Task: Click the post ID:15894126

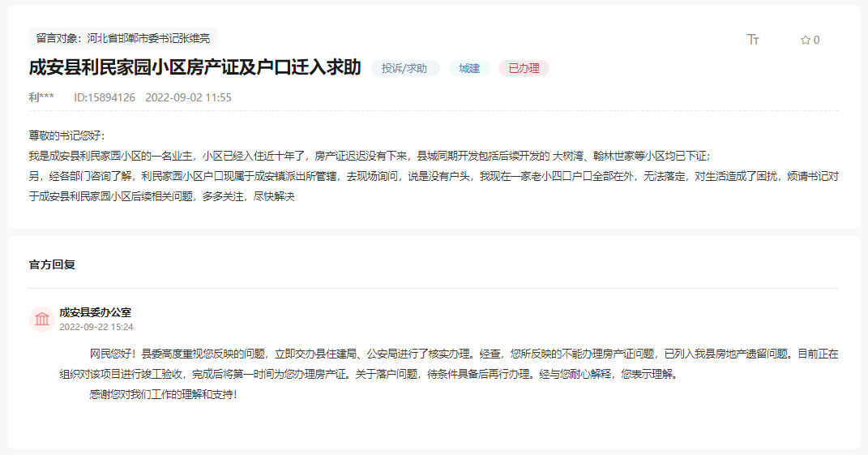Action: [105, 97]
